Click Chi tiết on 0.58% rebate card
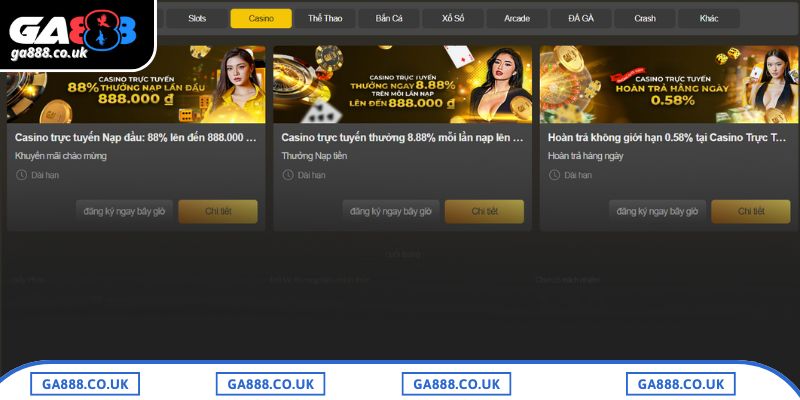Viewport: 800px width, 400px height. 751,211
